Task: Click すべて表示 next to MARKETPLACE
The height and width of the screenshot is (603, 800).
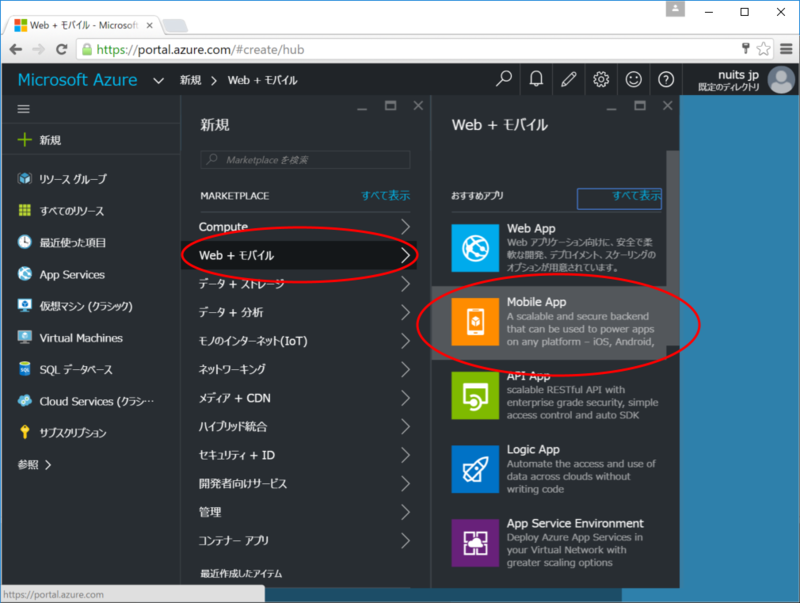Action: 386,195
